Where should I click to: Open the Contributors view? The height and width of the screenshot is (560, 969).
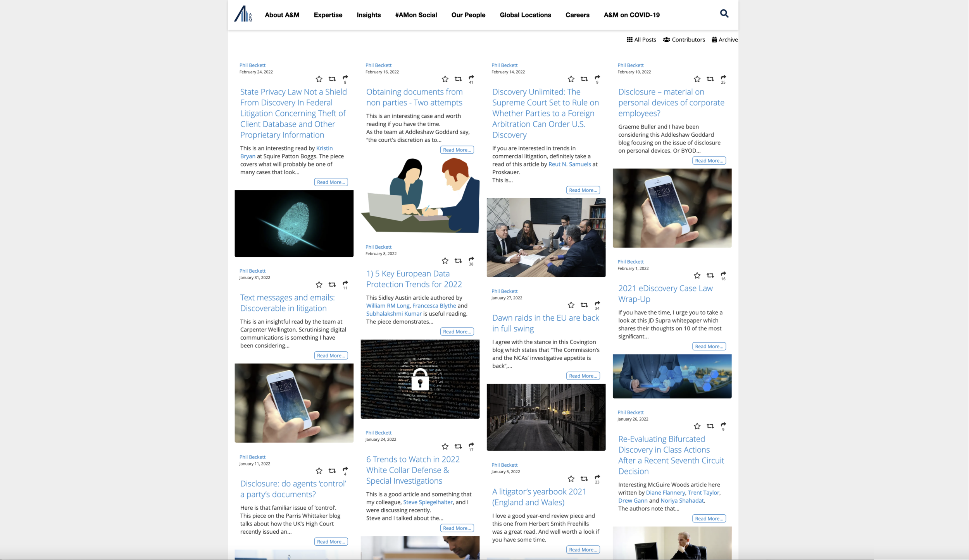point(684,40)
